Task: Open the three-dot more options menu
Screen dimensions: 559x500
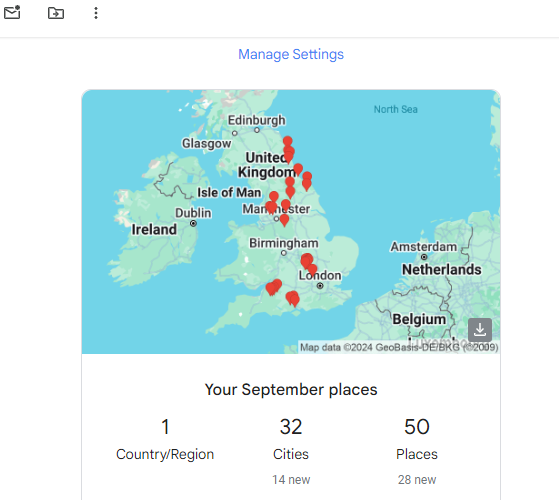Action: pyautogui.click(x=96, y=13)
